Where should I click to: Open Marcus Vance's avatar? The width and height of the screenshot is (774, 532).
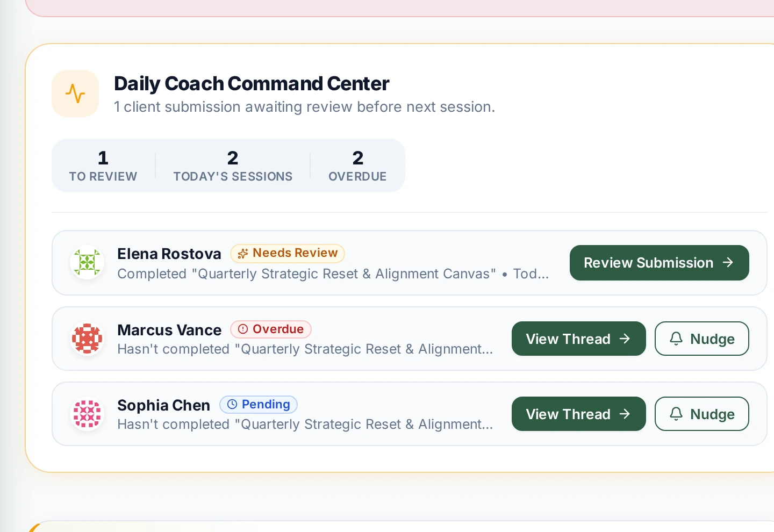[x=87, y=339]
